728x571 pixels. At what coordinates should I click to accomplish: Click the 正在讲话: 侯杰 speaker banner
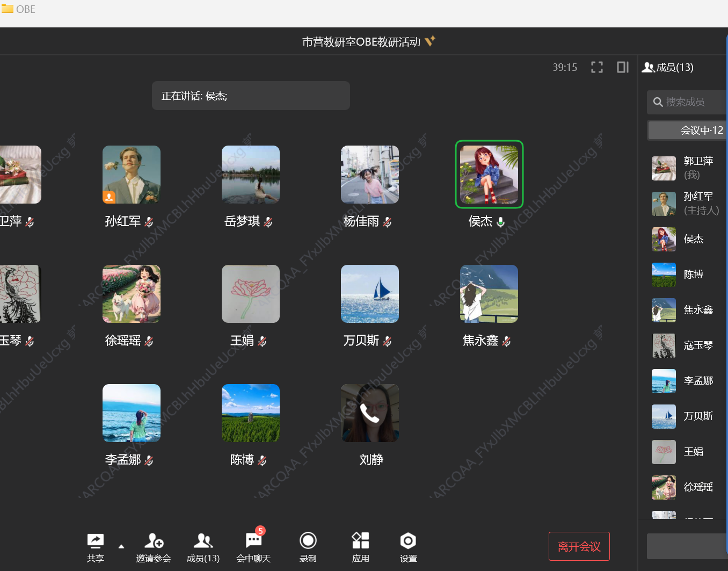(x=251, y=96)
